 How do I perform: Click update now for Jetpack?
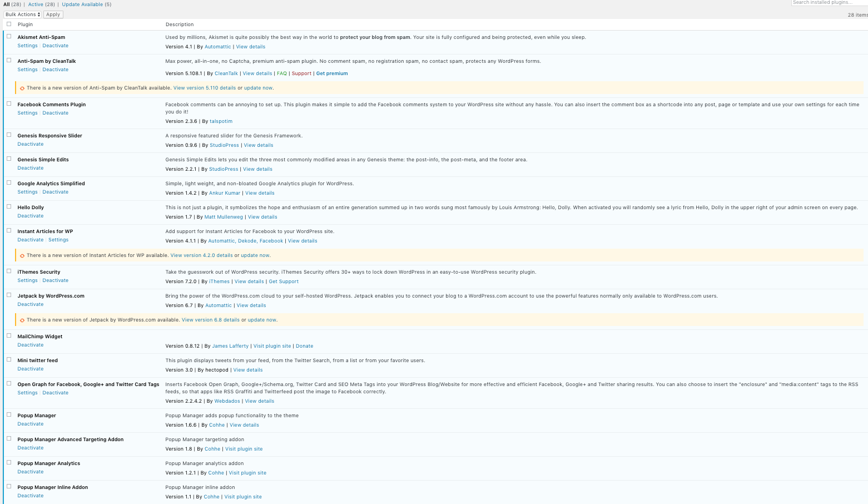tap(262, 320)
